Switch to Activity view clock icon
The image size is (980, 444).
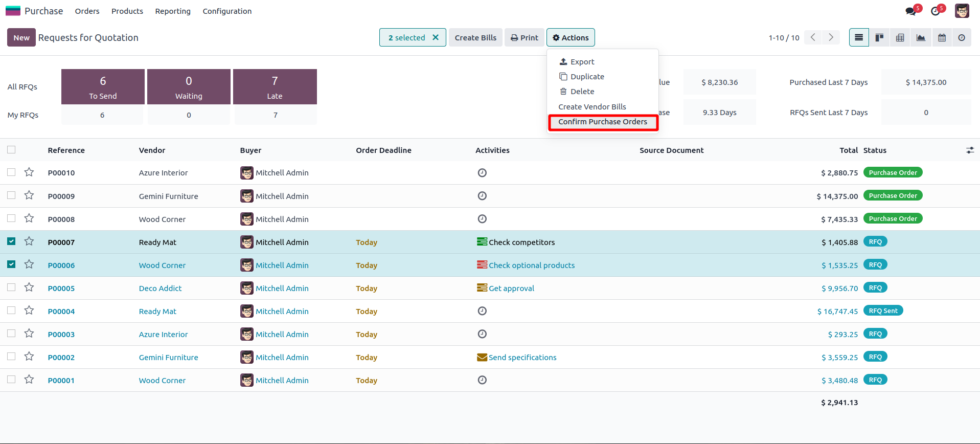[962, 37]
